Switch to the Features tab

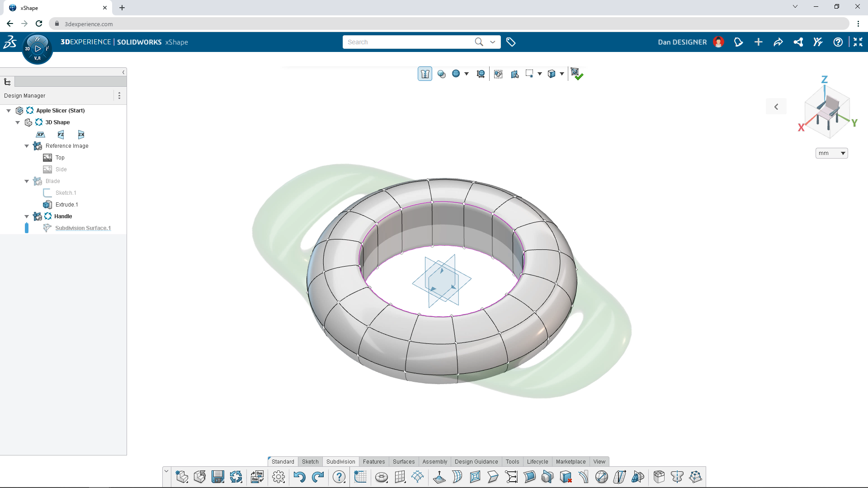pos(374,461)
